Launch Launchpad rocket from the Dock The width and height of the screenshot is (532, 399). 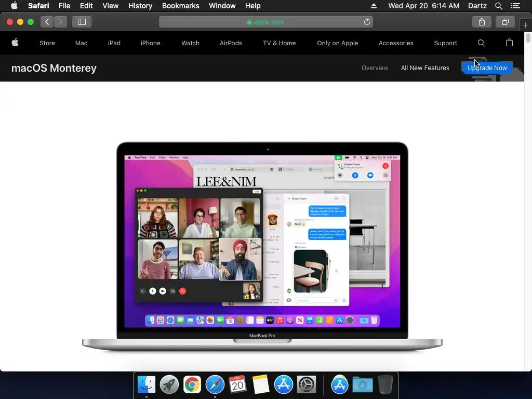coord(169,385)
